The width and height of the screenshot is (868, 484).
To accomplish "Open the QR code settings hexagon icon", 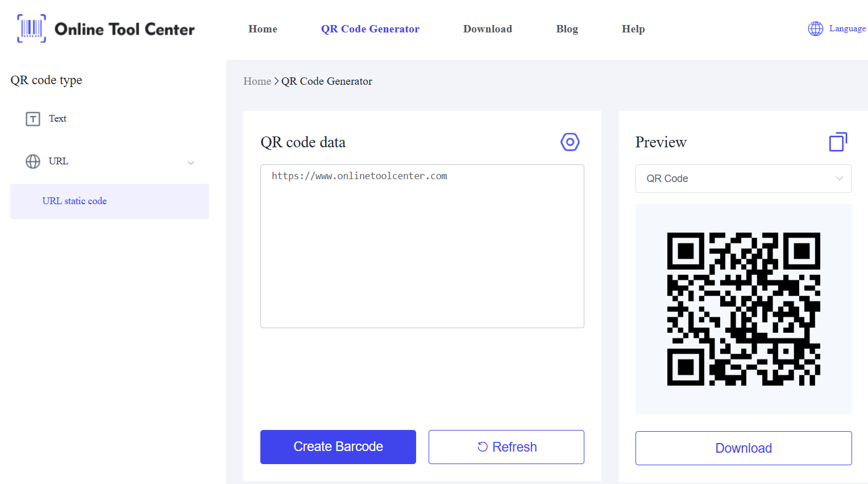I will pyautogui.click(x=570, y=142).
